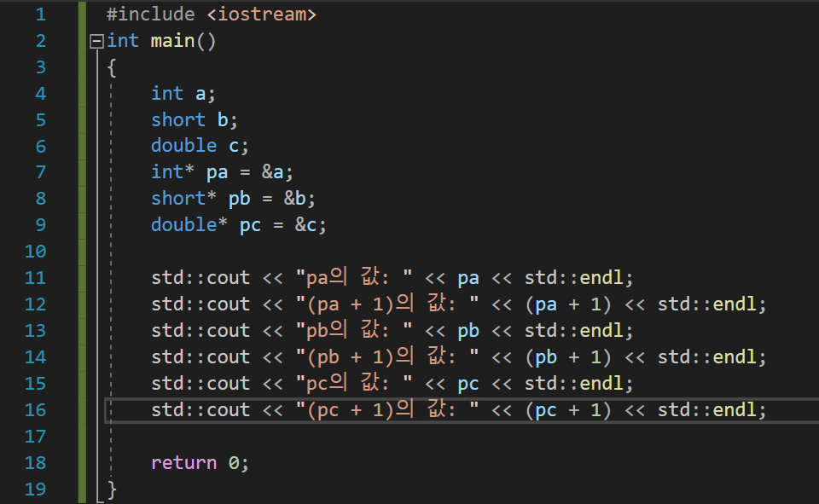Click '(pc + 1)' expression after << on line 16
Screen dimensions: 819x504
(568, 410)
